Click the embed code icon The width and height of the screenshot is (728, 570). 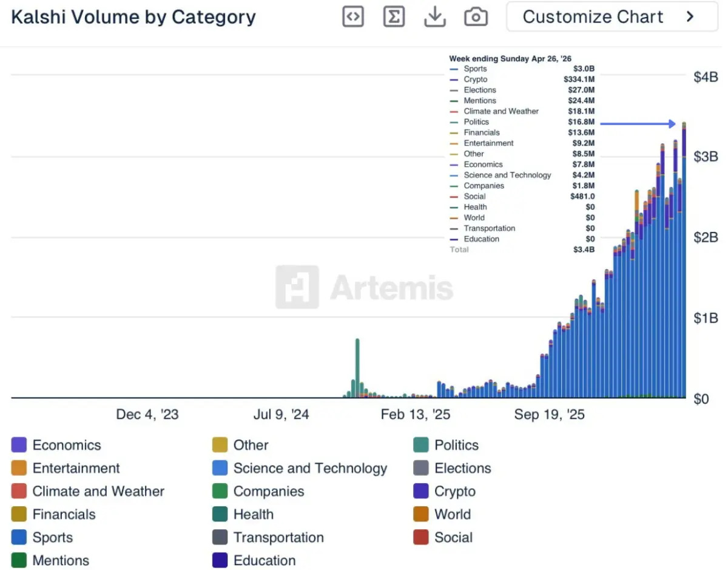(x=353, y=17)
